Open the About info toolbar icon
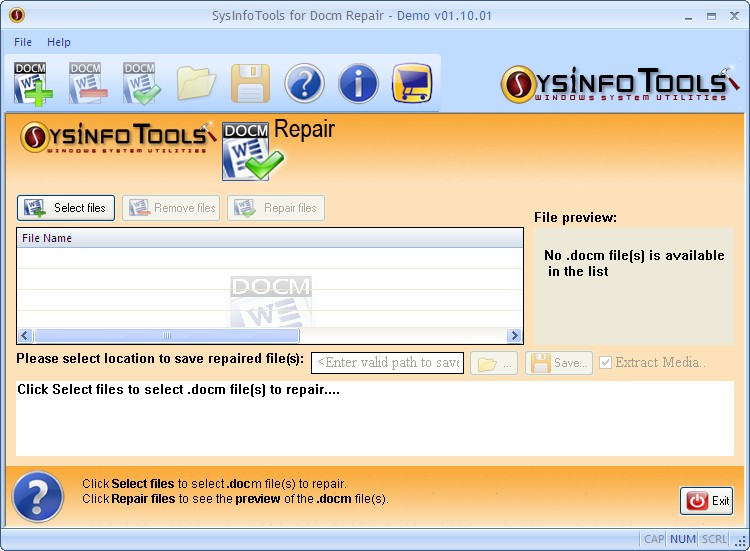This screenshot has width=750, height=551. [358, 83]
